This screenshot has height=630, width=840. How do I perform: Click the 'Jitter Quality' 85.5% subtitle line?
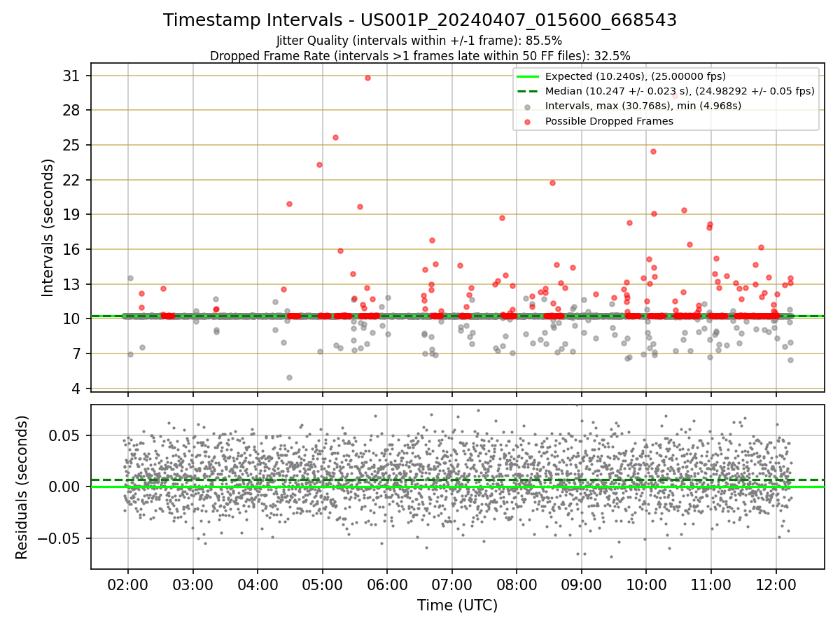[419, 41]
